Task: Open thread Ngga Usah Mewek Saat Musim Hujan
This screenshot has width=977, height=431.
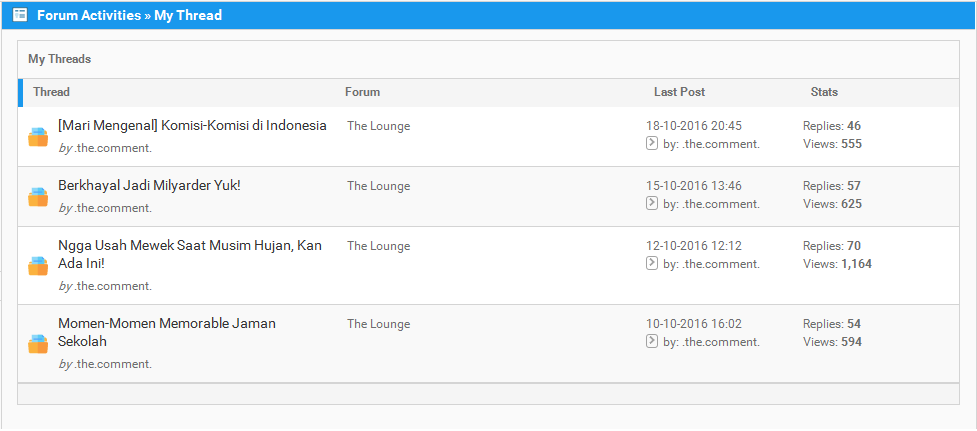Action: 190,255
